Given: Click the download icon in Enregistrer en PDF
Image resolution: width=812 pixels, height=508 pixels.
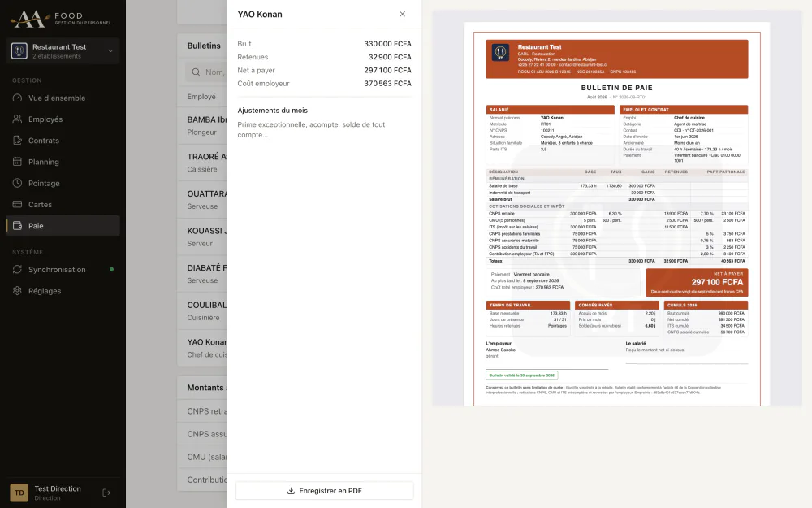Looking at the screenshot, I should coord(291,491).
